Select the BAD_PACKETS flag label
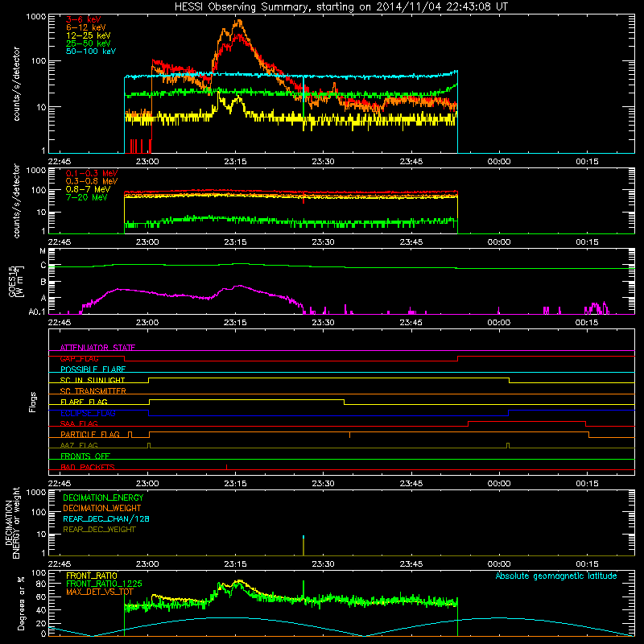Screen dimensions: 644x644 pos(88,467)
